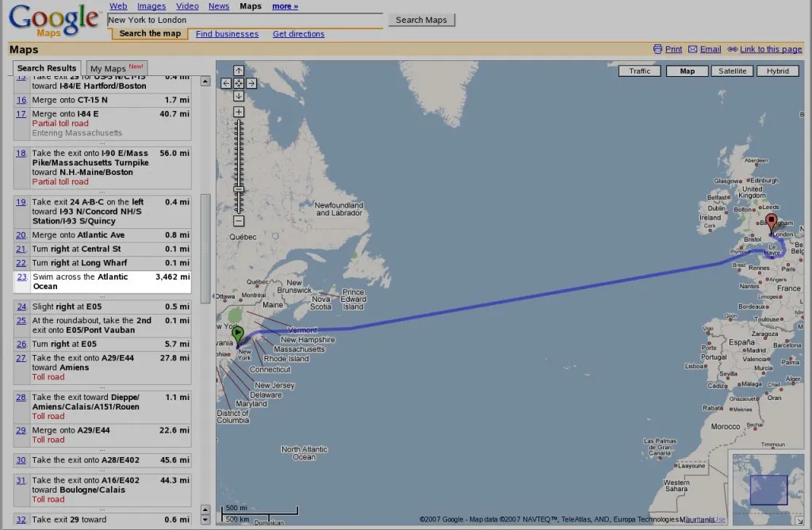812x530 pixels.
Task: Zoom out with the minus button
Action: (238, 221)
